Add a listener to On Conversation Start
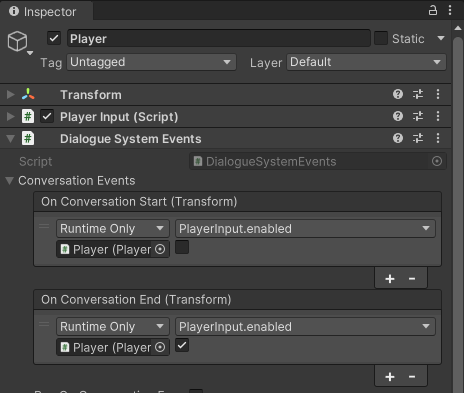 pyautogui.click(x=390, y=279)
